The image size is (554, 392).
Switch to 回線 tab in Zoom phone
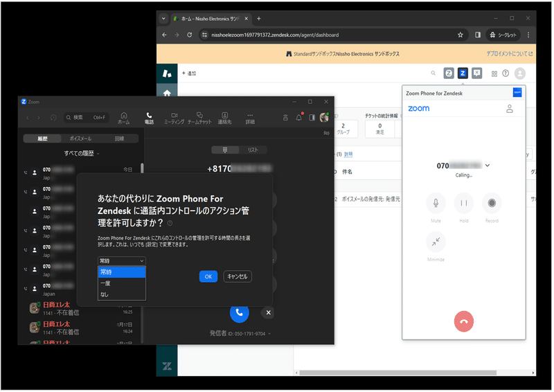click(x=119, y=139)
